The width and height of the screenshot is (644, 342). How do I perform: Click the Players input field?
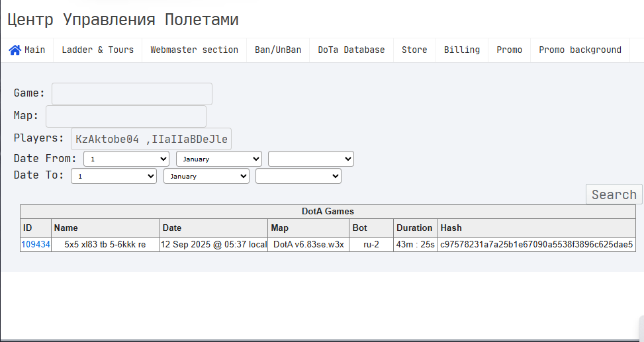pyautogui.click(x=152, y=139)
